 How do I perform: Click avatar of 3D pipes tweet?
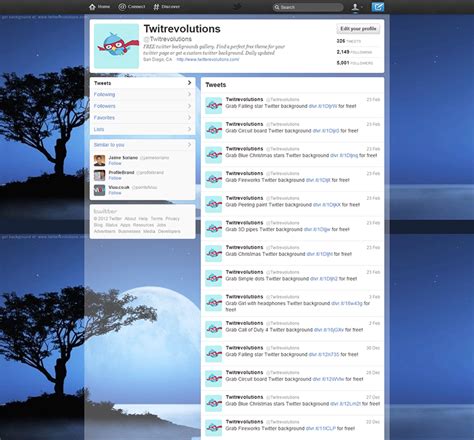[213, 229]
